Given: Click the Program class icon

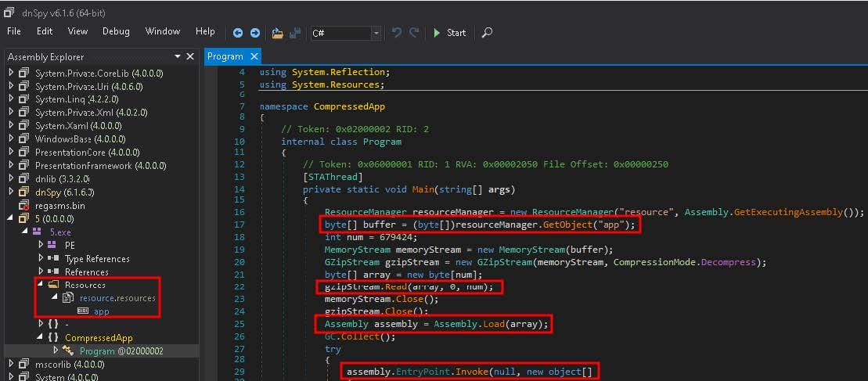Looking at the screenshot, I should pyautogui.click(x=68, y=351).
